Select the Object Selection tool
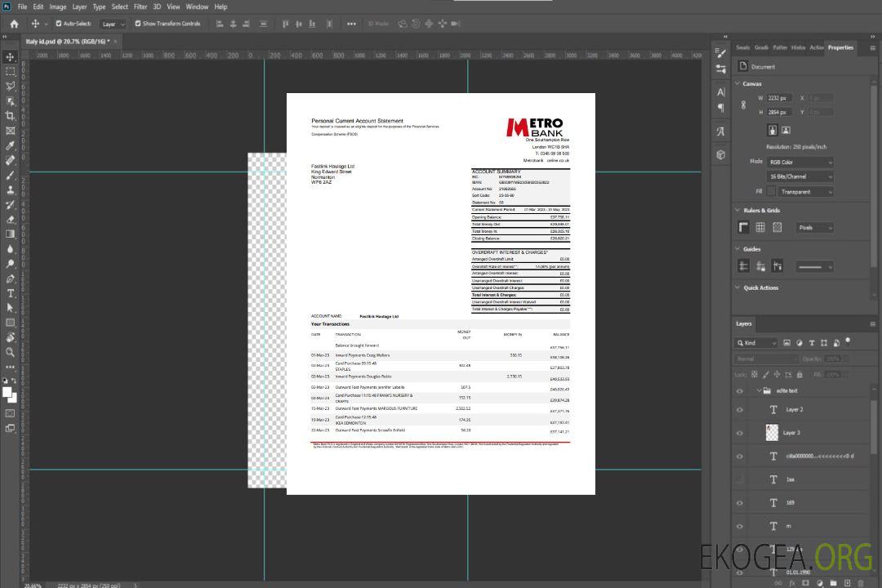This screenshot has width=882, height=588. (10, 101)
